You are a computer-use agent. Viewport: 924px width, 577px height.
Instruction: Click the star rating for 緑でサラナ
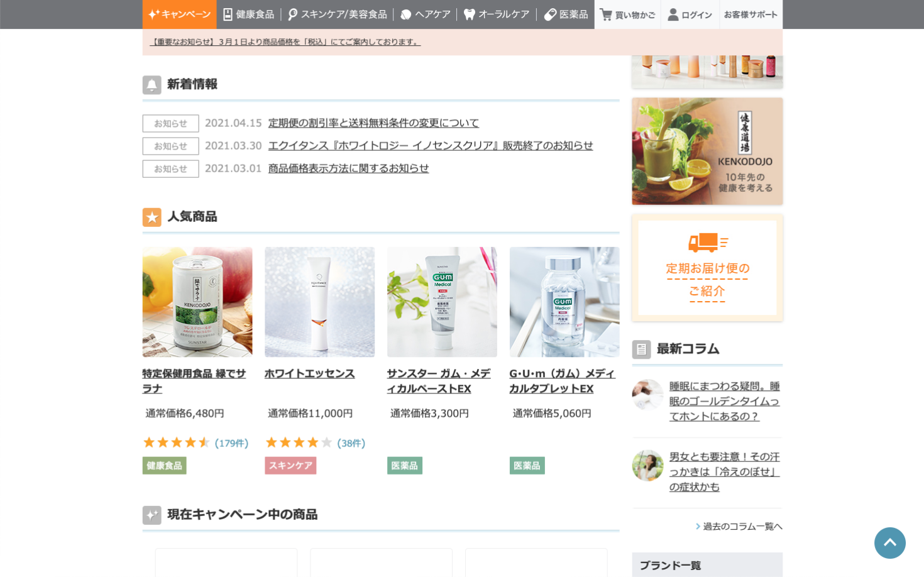176,442
